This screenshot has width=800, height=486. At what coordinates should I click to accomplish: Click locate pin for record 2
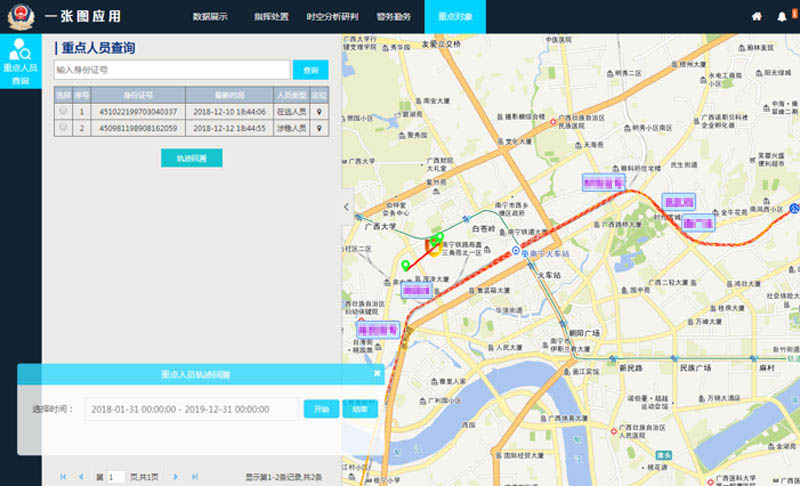pyautogui.click(x=319, y=128)
